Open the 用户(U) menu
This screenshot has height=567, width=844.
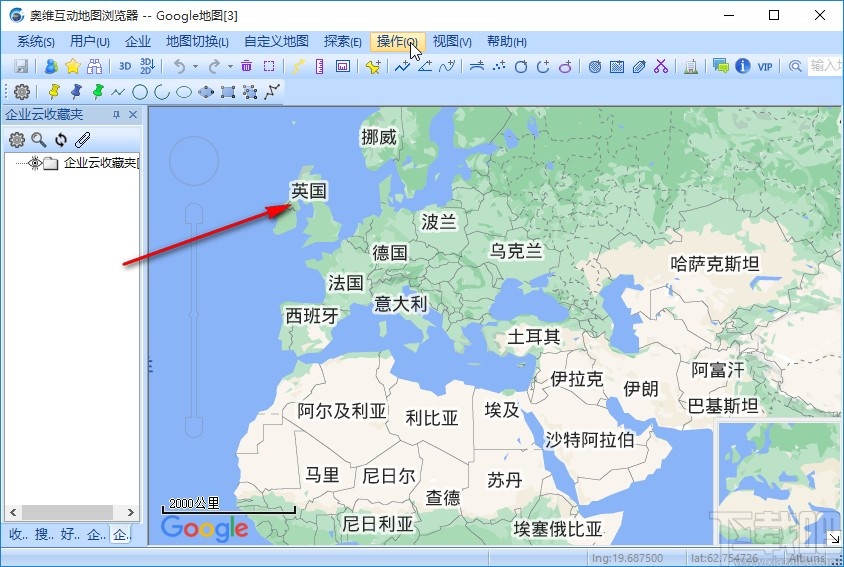click(x=90, y=41)
